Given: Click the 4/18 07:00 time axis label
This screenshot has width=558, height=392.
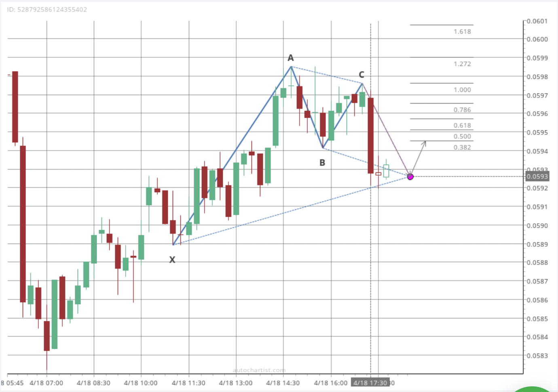Looking at the screenshot, I should tap(46, 383).
